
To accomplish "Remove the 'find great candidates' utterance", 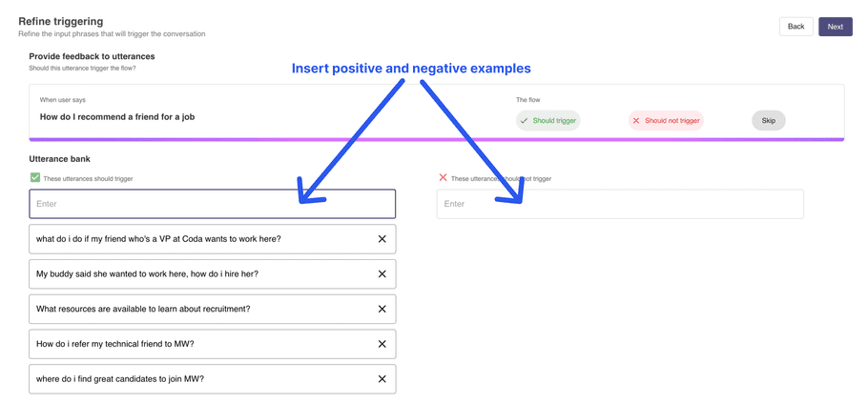I will coord(382,379).
